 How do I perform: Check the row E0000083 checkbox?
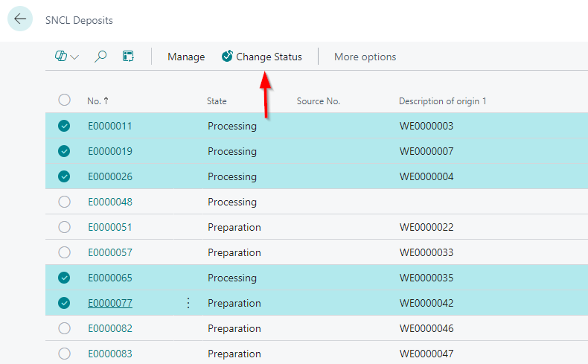click(x=64, y=354)
